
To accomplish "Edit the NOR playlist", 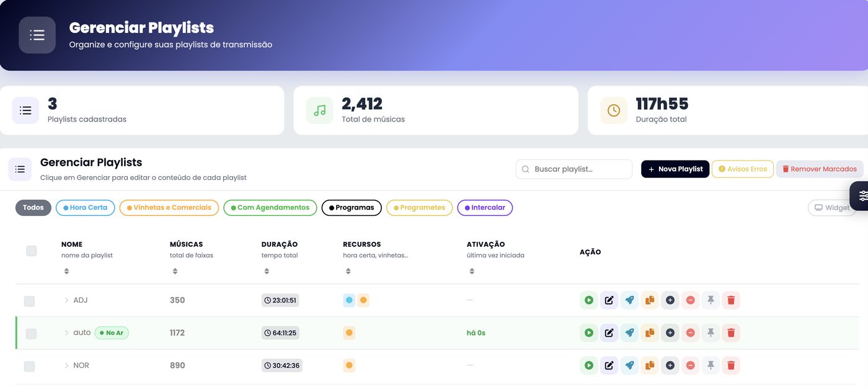I will pos(609,365).
